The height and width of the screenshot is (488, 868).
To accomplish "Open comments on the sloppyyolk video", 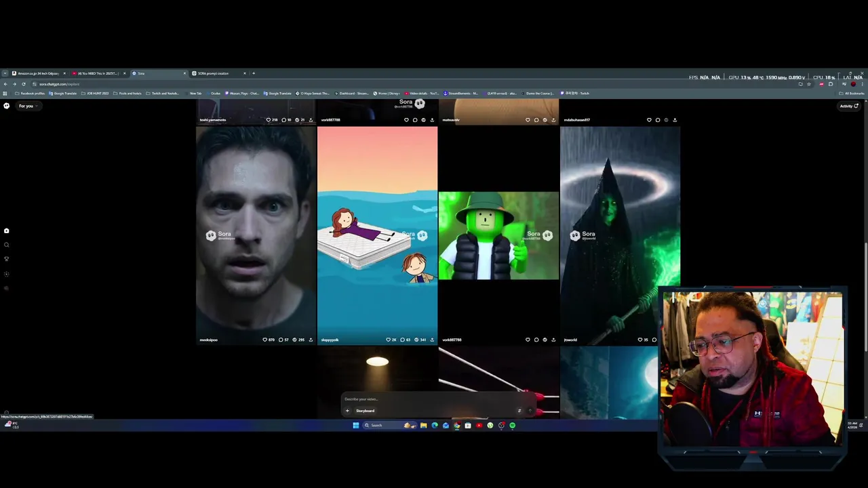I will coord(403,340).
